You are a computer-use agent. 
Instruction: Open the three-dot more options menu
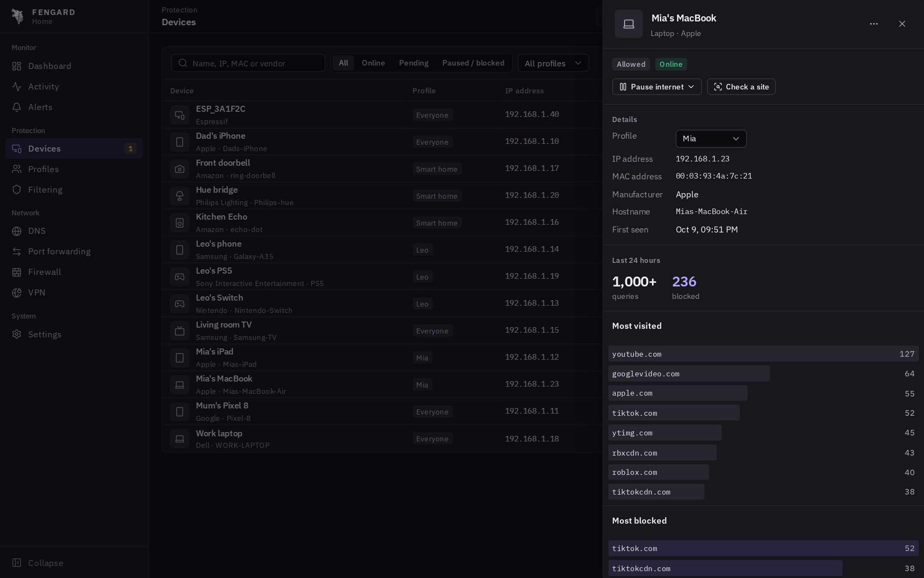coord(874,24)
